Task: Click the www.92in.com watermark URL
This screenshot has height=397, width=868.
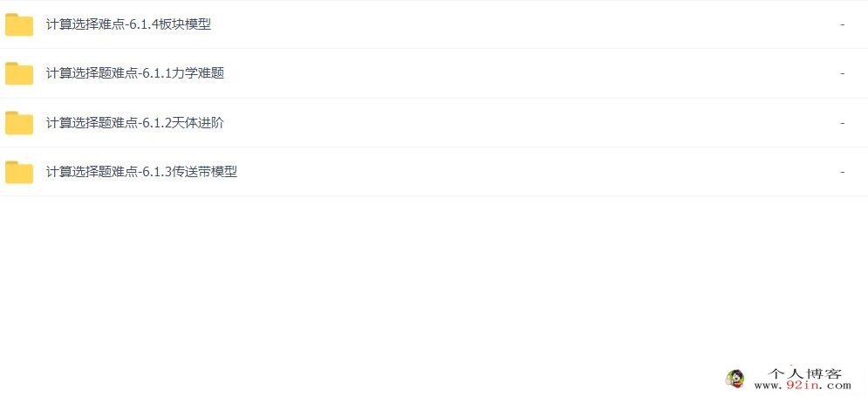Action: (803, 386)
